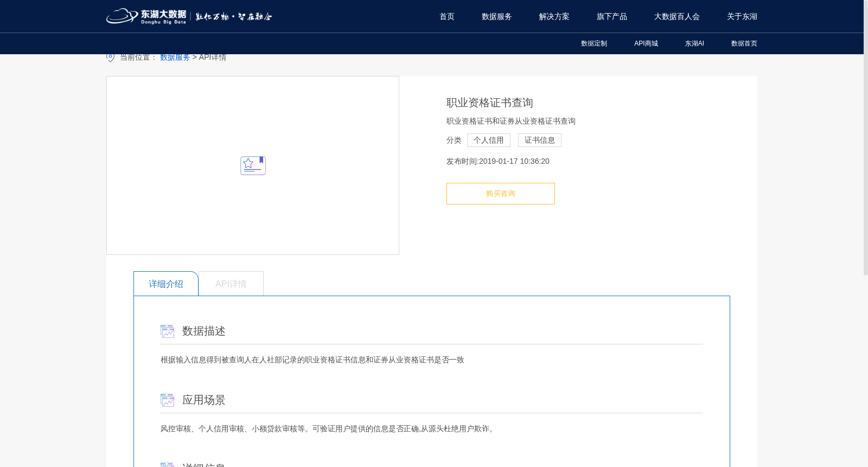Viewport: 868px width, 467px height.
Task: Click the 职业资格证书查询 title
Action: pyautogui.click(x=490, y=103)
